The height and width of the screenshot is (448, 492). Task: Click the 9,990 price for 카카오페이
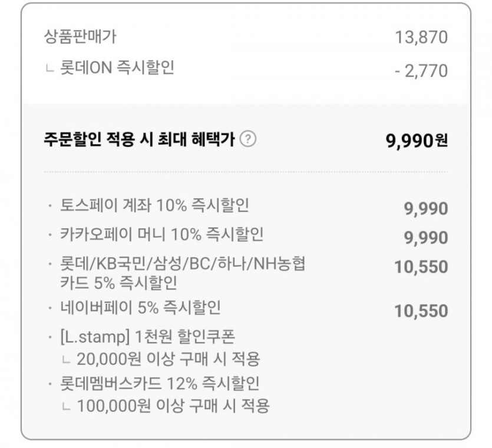tap(426, 238)
